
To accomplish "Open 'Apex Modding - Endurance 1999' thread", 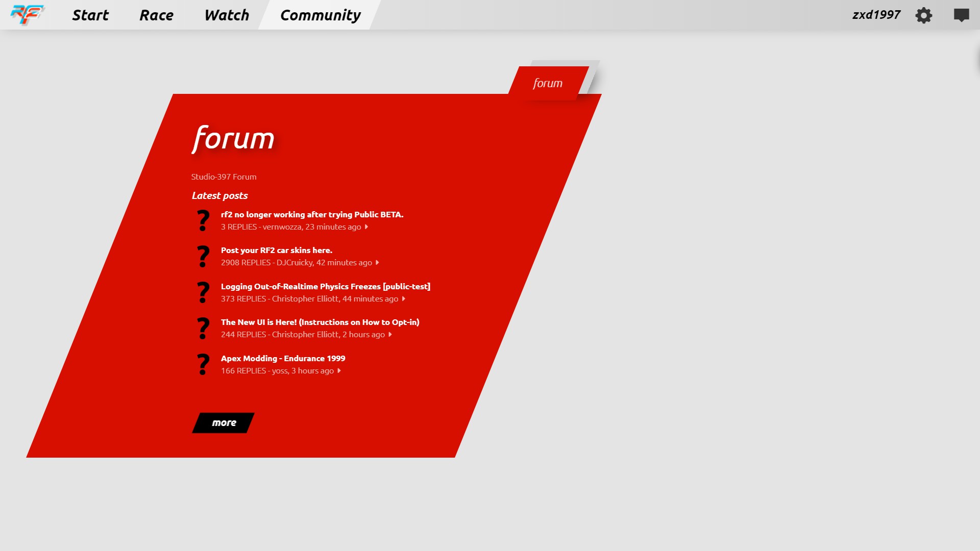I will (283, 359).
